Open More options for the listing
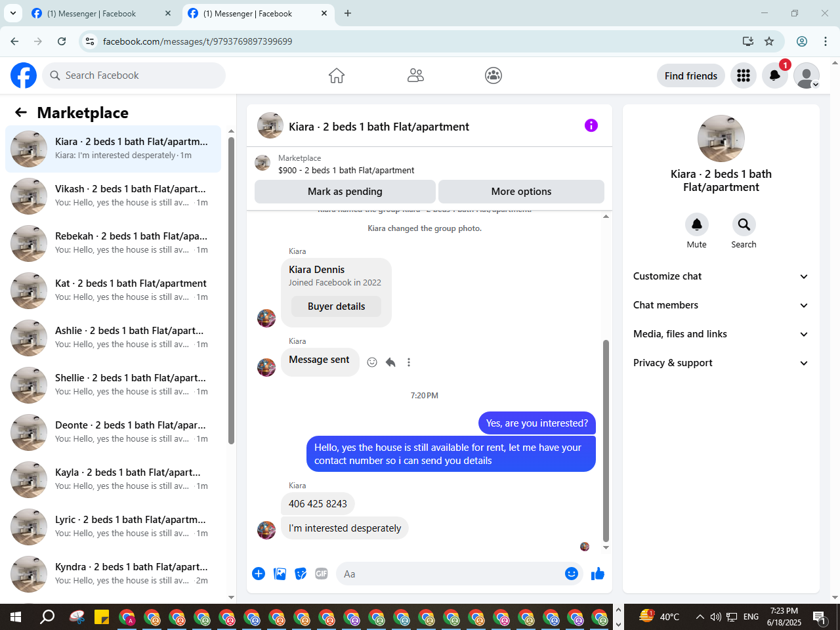The width and height of the screenshot is (840, 630). 521,192
